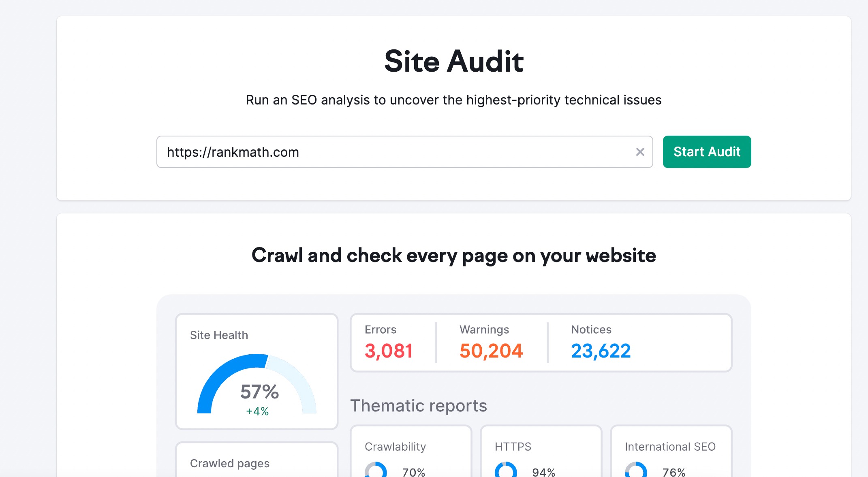The height and width of the screenshot is (477, 868).
Task: Select the Errors count 3,081
Action: tap(388, 351)
